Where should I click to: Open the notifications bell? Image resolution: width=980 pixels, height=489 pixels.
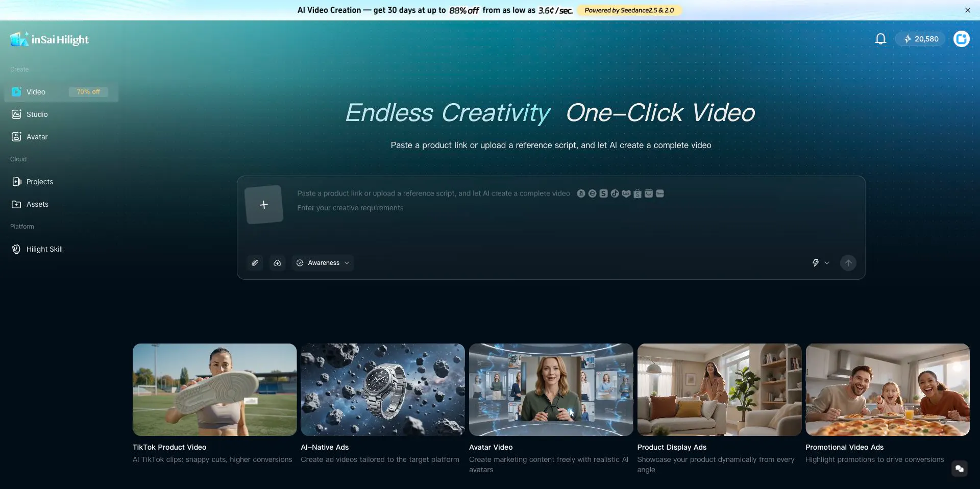click(x=880, y=39)
